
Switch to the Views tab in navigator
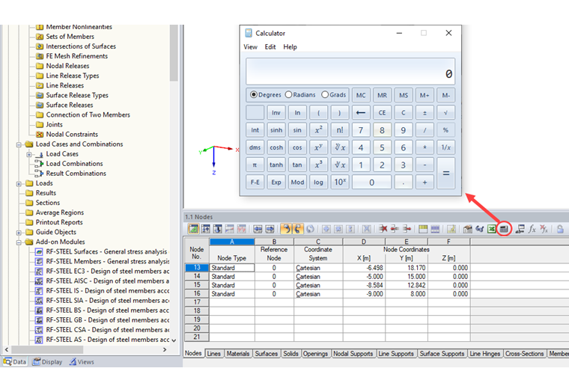tap(82, 362)
